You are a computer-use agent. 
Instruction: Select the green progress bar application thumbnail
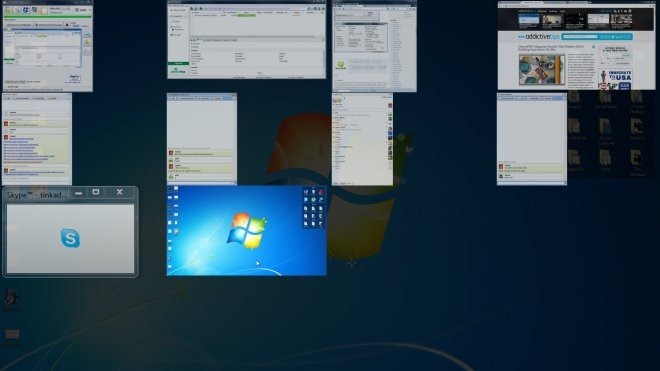[x=48, y=46]
